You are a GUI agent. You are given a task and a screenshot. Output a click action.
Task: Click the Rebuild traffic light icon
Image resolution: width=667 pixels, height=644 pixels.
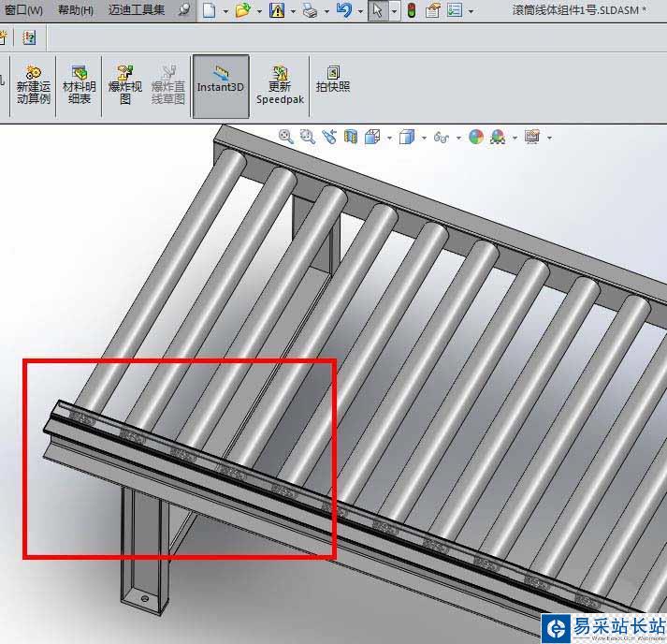pyautogui.click(x=412, y=10)
